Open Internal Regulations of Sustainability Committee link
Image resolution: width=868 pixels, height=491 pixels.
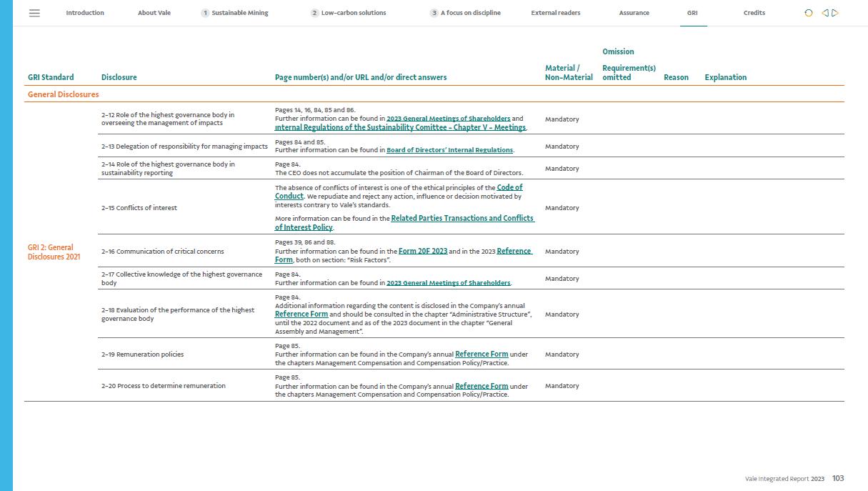400,128
